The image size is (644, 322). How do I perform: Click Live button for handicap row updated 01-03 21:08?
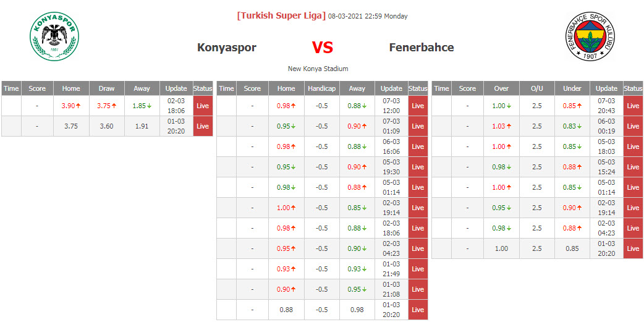(418, 289)
